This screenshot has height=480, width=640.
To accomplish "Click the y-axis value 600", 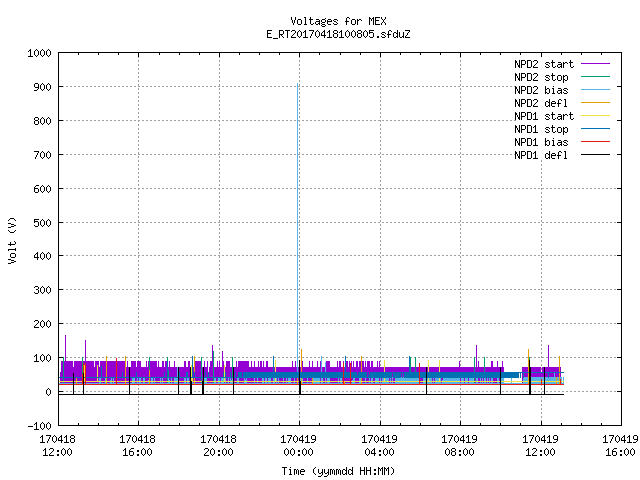I will 42,189.
